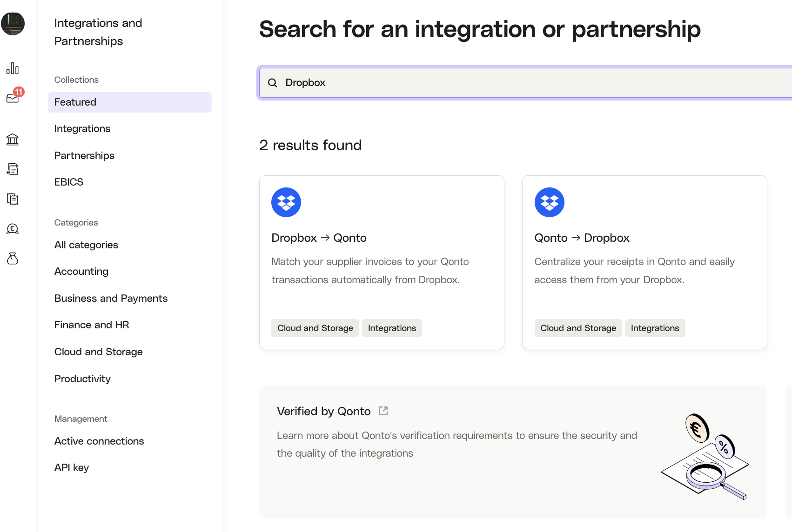The height and width of the screenshot is (532, 792).
Task: Open the dashboard bar chart icon
Action: click(13, 68)
